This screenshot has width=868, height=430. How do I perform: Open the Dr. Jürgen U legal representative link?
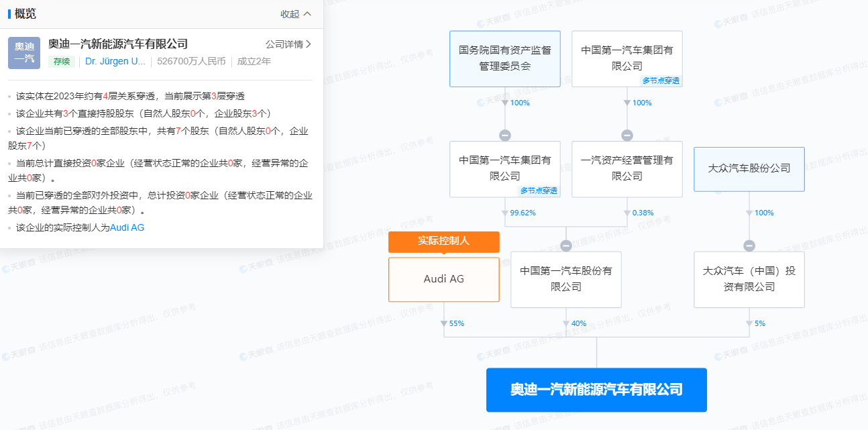coord(115,61)
